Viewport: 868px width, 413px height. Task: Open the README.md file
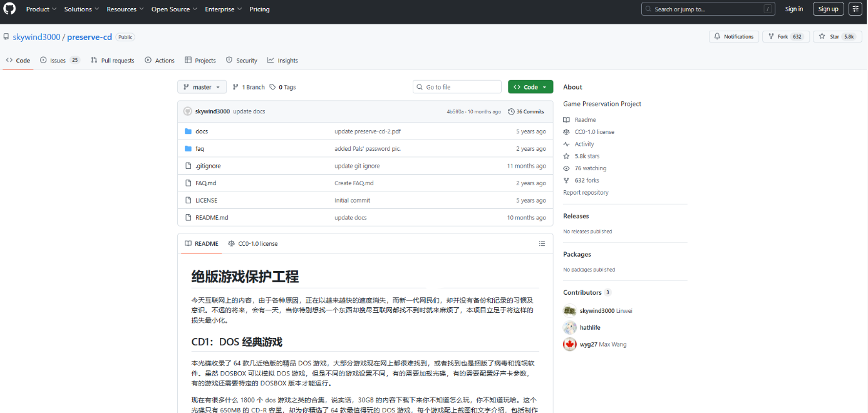pyautogui.click(x=212, y=218)
